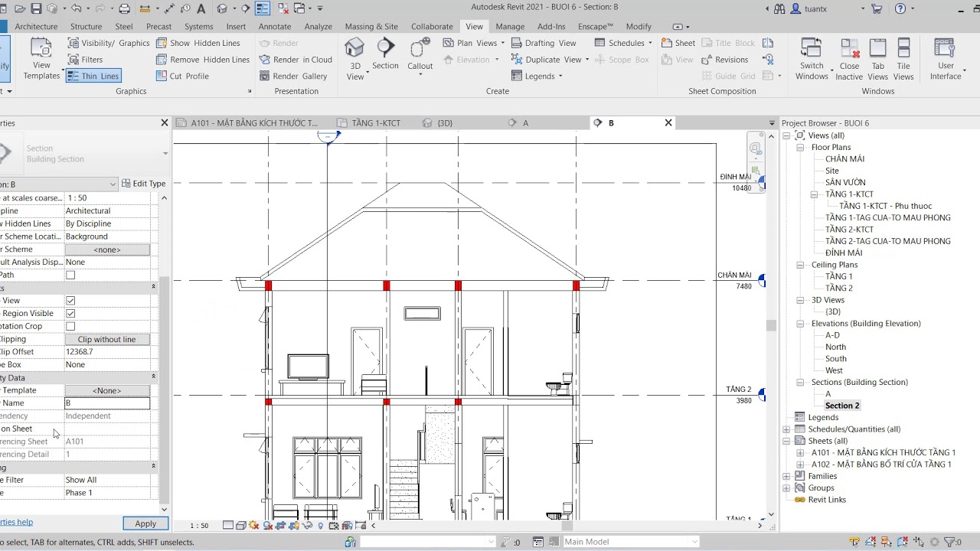Screen dimensions: 980x551
Task: Click the Color Scheme <none> button
Action: coord(106,249)
